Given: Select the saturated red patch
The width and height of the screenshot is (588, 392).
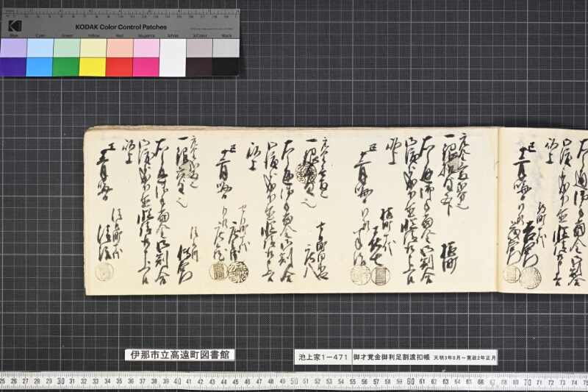Looking at the screenshot, I should tap(119, 67).
